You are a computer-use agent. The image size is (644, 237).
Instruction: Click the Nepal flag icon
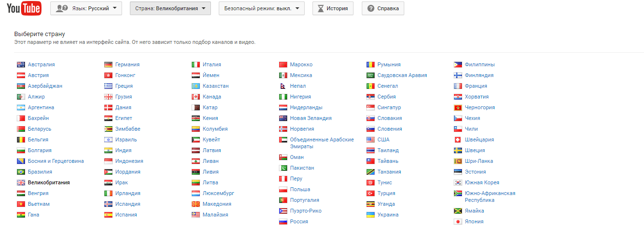click(x=283, y=86)
